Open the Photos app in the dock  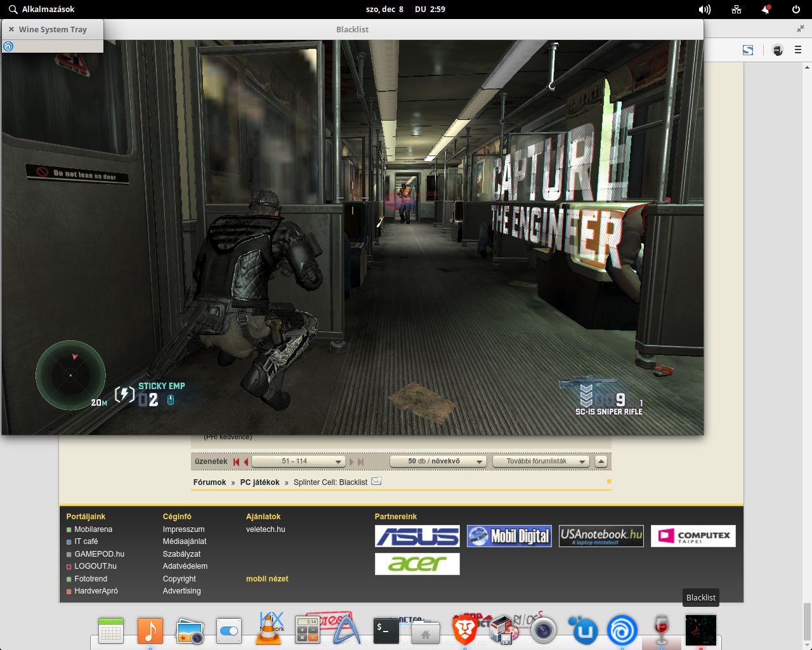190,631
